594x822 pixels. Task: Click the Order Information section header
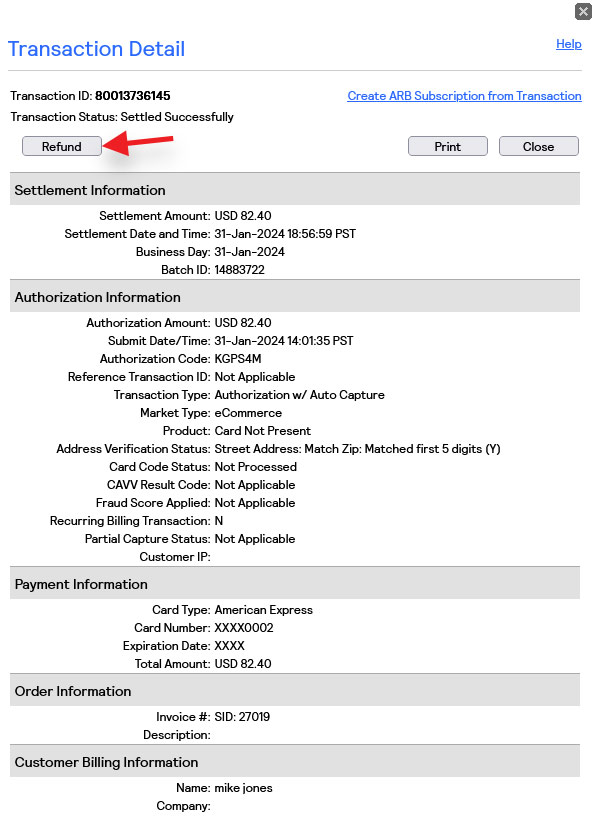295,691
